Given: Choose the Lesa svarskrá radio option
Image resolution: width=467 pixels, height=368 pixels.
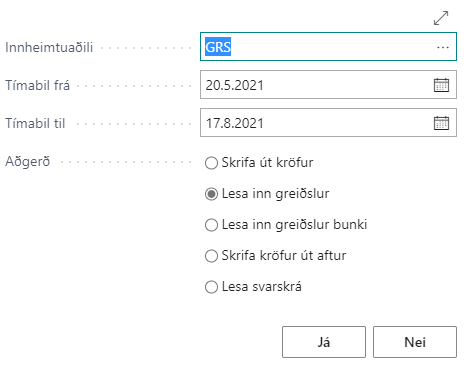Looking at the screenshot, I should (211, 287).
